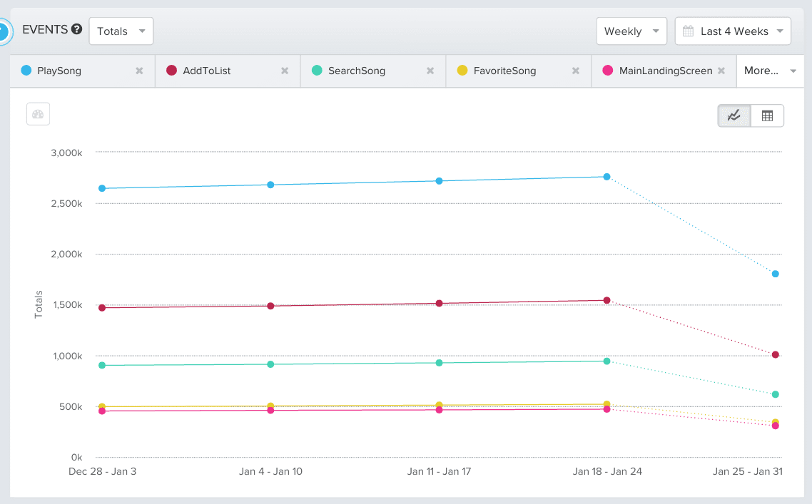Remove the AddToList event chip
The width and height of the screenshot is (812, 504).
285,71
